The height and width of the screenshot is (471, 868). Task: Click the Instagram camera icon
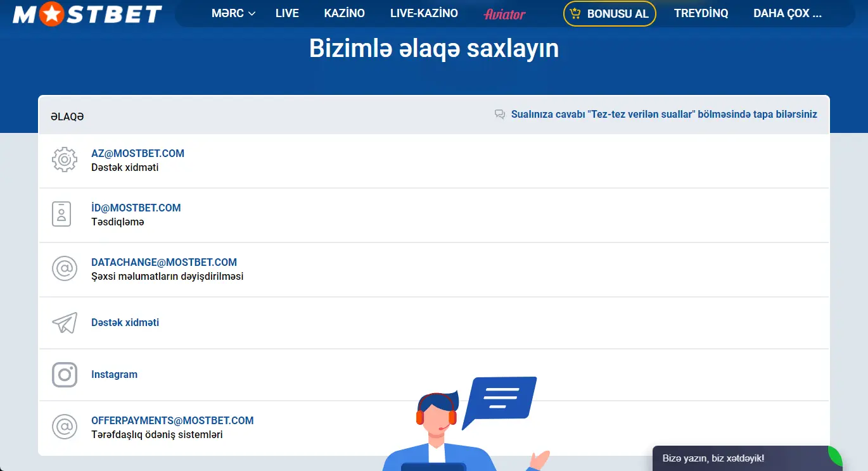(x=64, y=375)
